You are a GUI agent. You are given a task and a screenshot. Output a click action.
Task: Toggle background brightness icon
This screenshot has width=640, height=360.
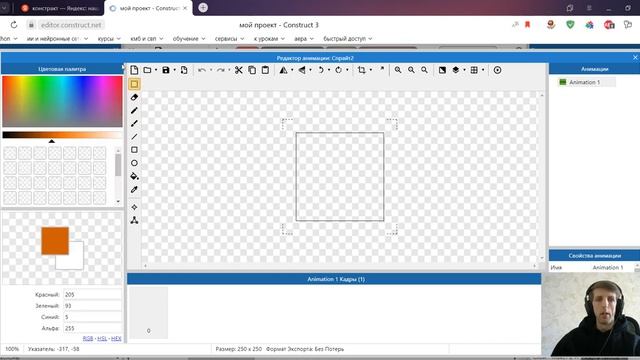tap(442, 70)
